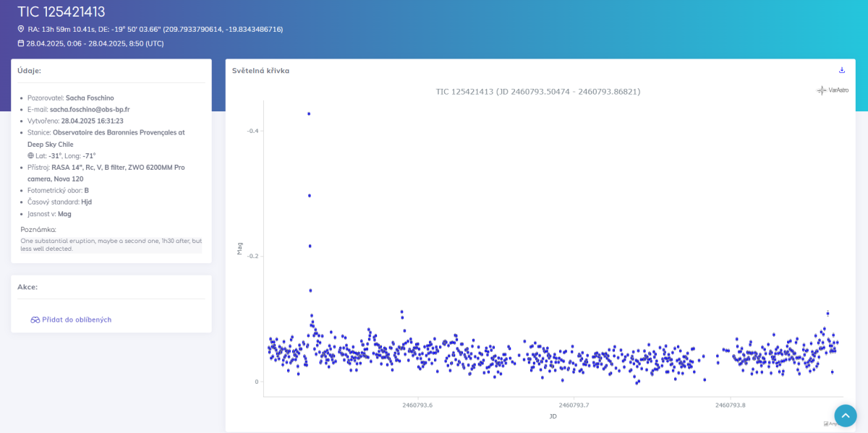Click the globe icon beside Lat and Long
Screen dimensions: 868x433
tap(31, 155)
